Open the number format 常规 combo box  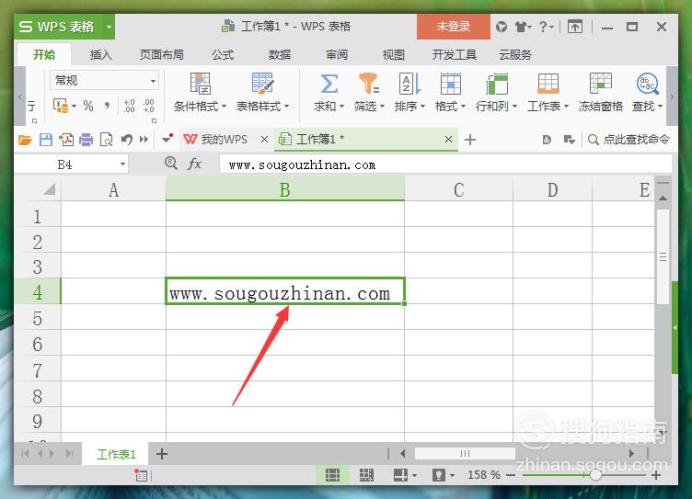pyautogui.click(x=104, y=80)
